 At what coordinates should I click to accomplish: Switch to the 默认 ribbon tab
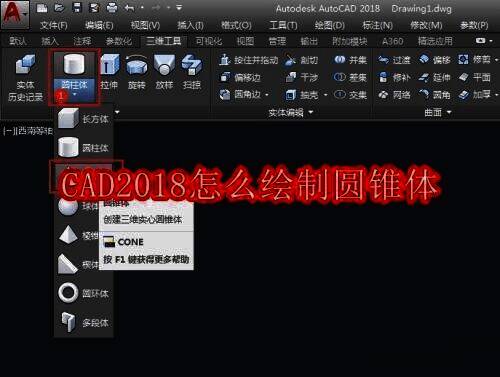[x=18, y=41]
